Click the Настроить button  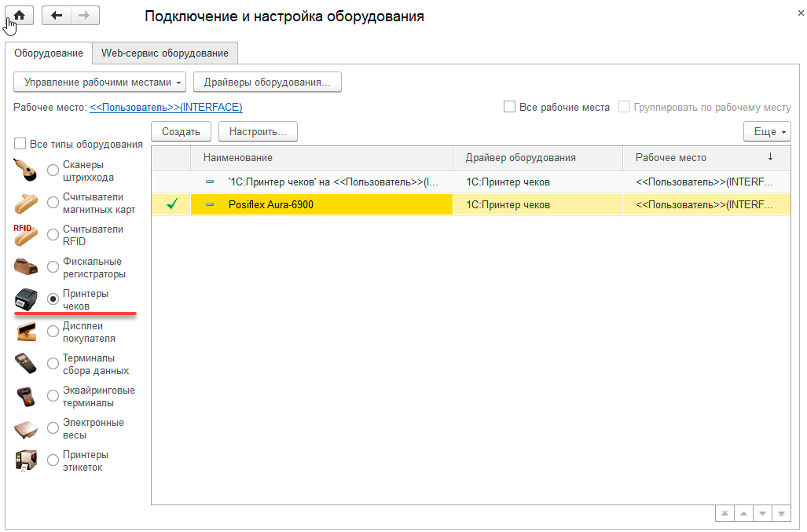tap(258, 132)
